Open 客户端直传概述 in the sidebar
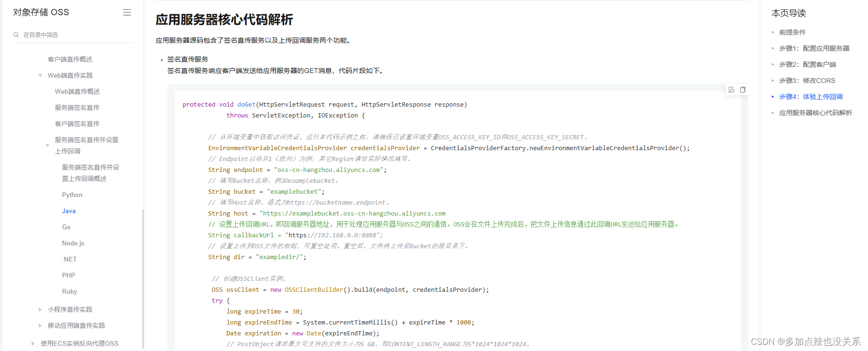The width and height of the screenshot is (868, 351). tap(70, 59)
